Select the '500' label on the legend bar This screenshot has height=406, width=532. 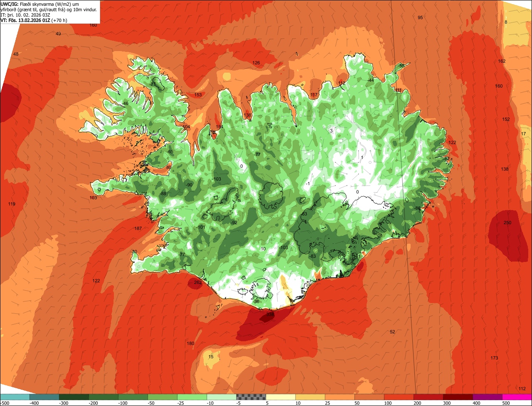click(505, 403)
